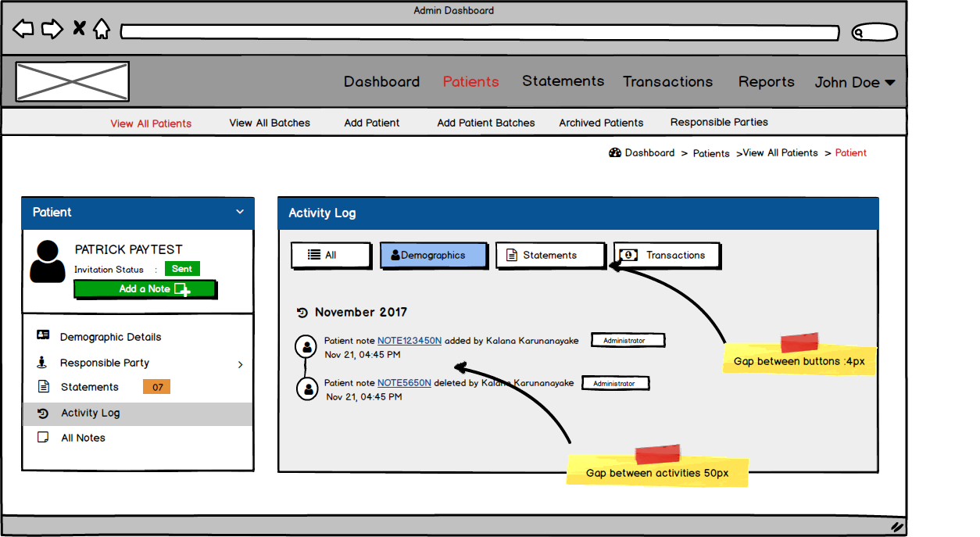Image resolution: width=980 pixels, height=537 pixels.
Task: Click the All Notes sticky icon
Action: [44, 437]
